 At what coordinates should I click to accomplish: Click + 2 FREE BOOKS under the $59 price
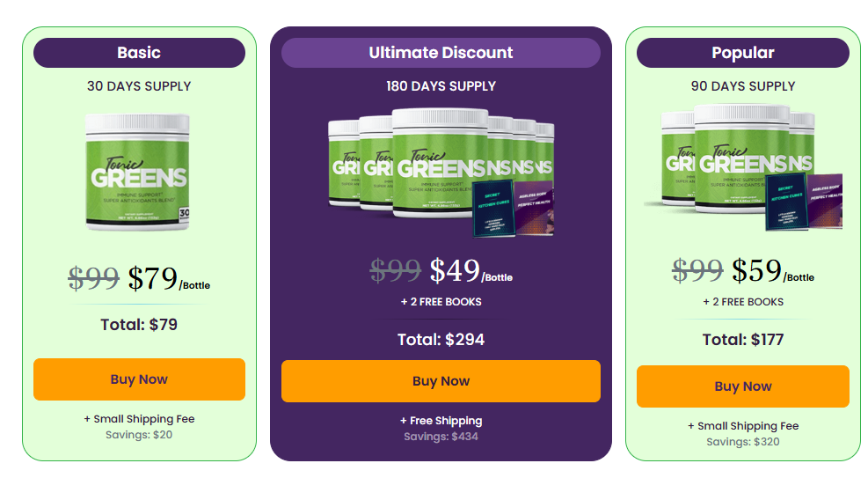743,302
